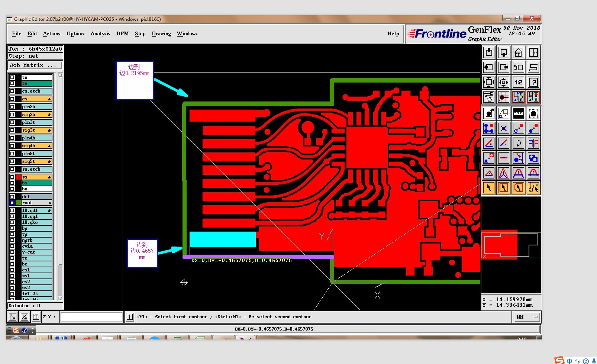Toggle the checkbox for layer drl
The width and height of the screenshot is (597, 364).
(12, 197)
